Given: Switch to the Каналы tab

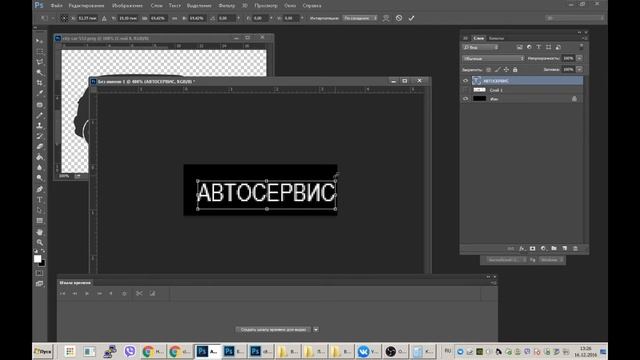Looking at the screenshot, I should pyautogui.click(x=496, y=38).
